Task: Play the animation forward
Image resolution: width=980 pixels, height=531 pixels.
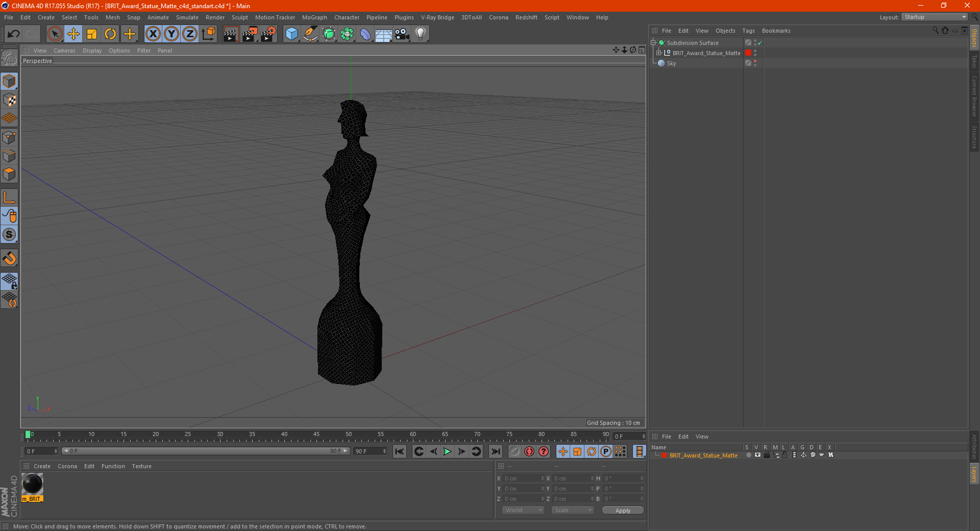Action: coord(447,451)
